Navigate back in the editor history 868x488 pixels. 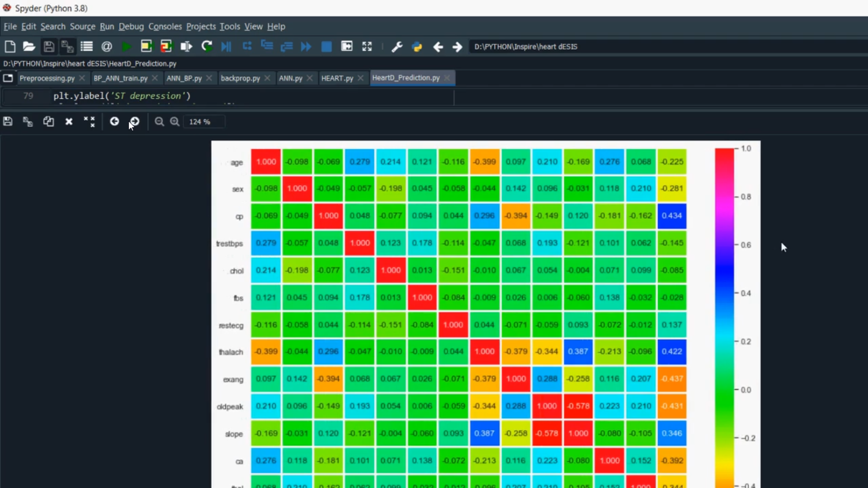pos(438,46)
